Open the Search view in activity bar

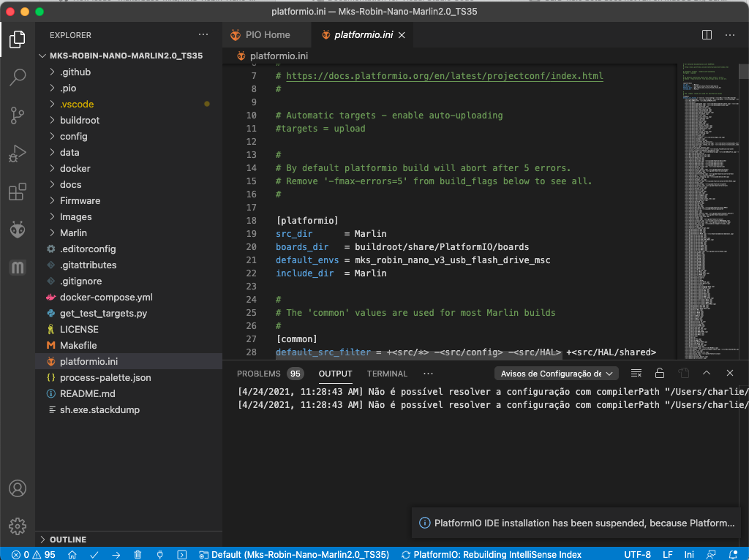click(x=18, y=77)
